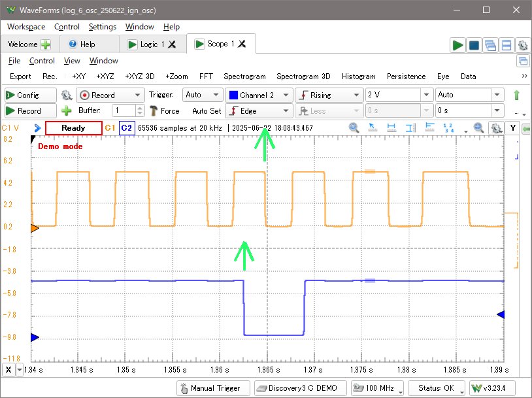This screenshot has width=532, height=398.
Task: Open the Trigger mode Auto dropdown
Action: [x=203, y=95]
